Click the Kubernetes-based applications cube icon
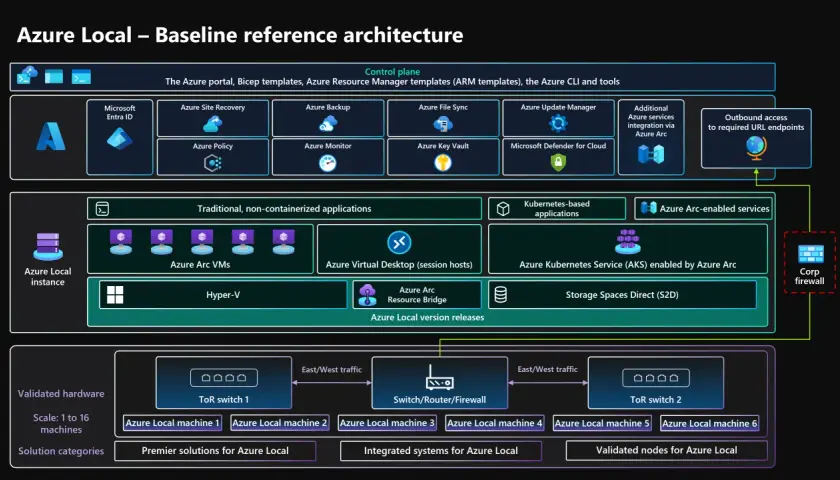Image resolution: width=840 pixels, height=480 pixels. (503, 209)
